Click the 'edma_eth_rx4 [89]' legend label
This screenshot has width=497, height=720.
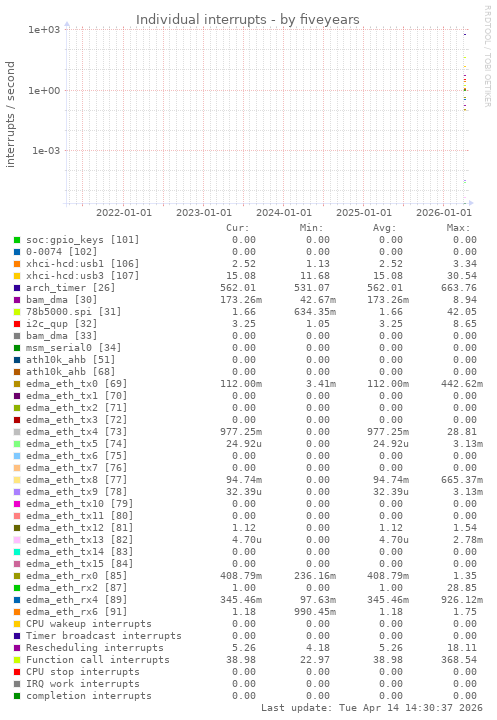tap(76, 599)
